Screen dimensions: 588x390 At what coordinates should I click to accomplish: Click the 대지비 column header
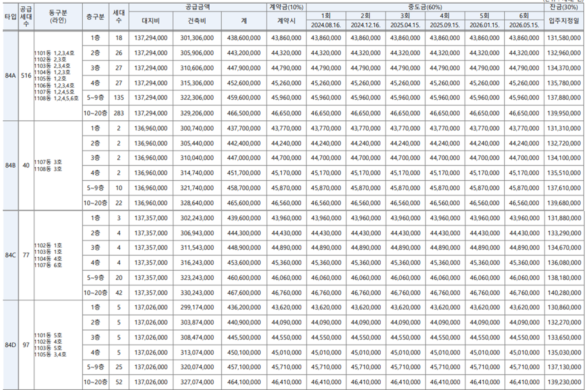[x=151, y=21]
